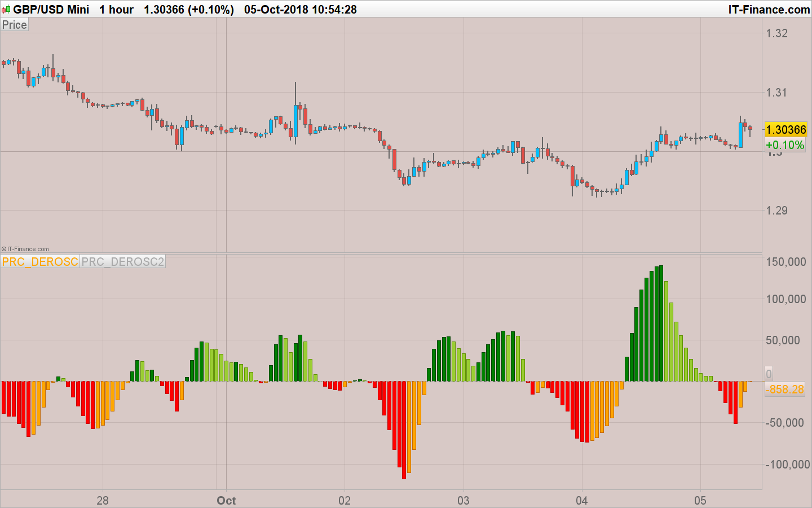This screenshot has height=508, width=812.
Task: Click the 1.31 price axis label
Action: click(x=776, y=93)
